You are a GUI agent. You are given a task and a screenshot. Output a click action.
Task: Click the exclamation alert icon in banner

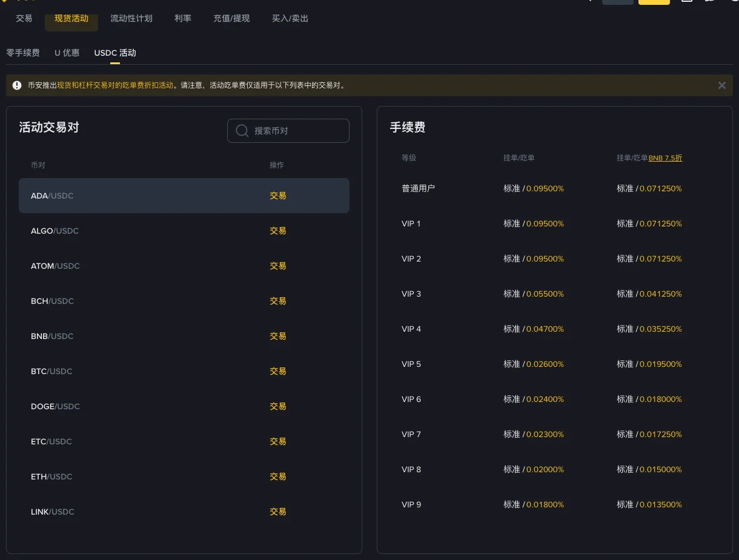tap(17, 85)
